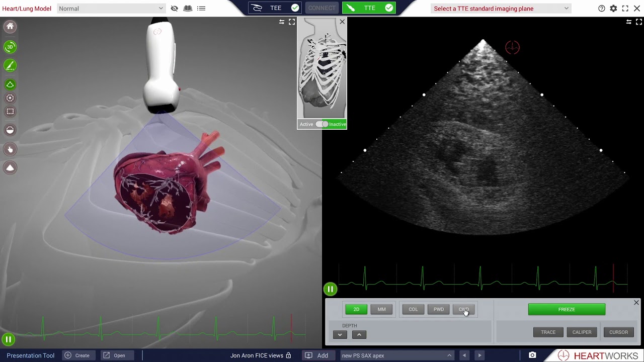Click the fullscreen icon in top bar
This screenshot has height=362, width=644.
click(x=625, y=9)
